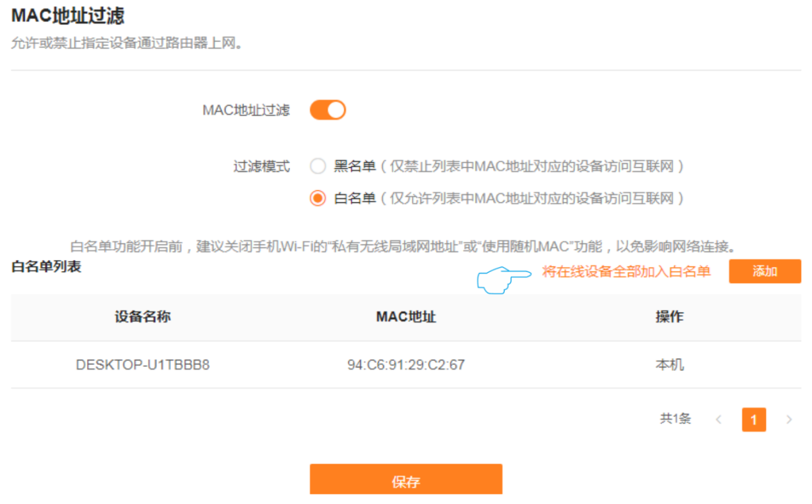
Task: Save settings with the 保存 button
Action: (x=406, y=480)
